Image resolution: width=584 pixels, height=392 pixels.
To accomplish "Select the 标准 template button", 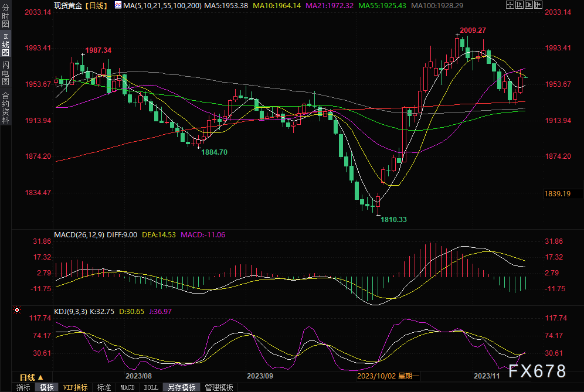I will tap(104, 387).
